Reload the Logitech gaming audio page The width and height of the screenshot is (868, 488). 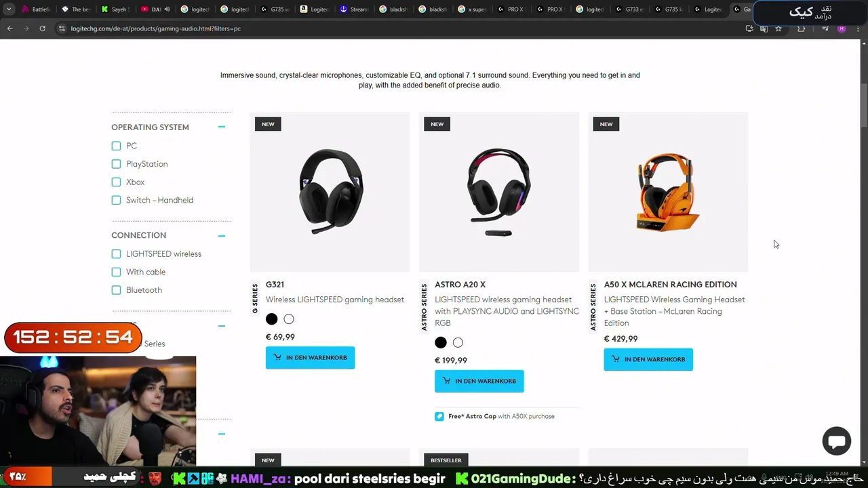(42, 28)
